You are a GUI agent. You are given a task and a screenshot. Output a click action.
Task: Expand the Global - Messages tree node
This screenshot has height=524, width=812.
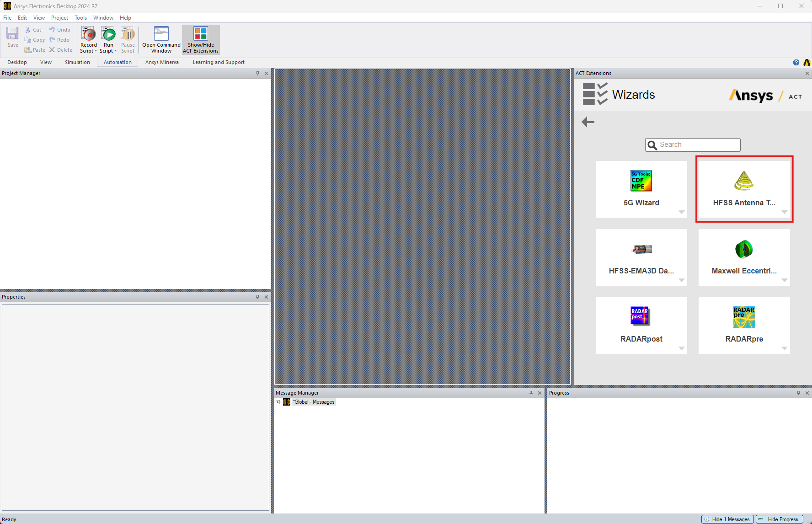point(278,402)
